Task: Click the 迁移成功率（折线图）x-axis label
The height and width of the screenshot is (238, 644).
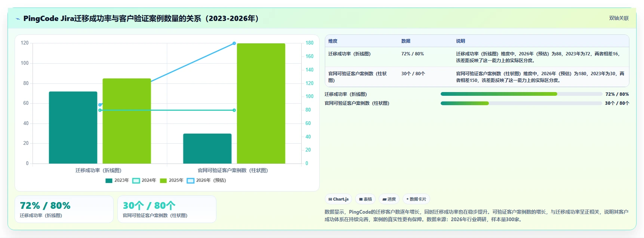Action: pyautogui.click(x=98, y=171)
